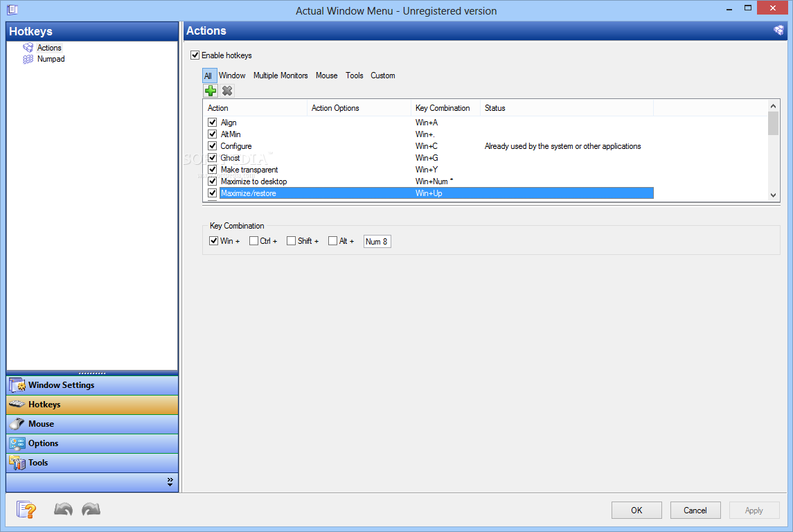Uncheck the Make transparent checkbox
Viewport: 793px width, 532px height.
[x=213, y=170]
